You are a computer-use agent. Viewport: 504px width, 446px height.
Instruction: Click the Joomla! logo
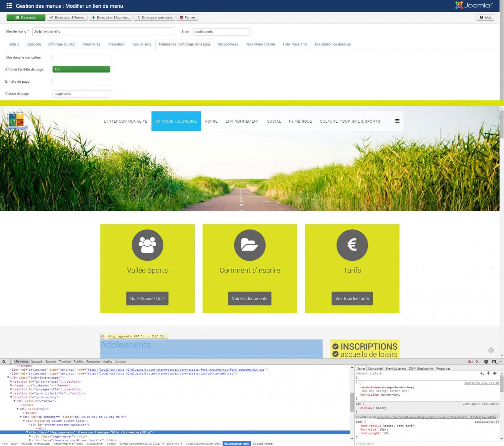point(474,5)
